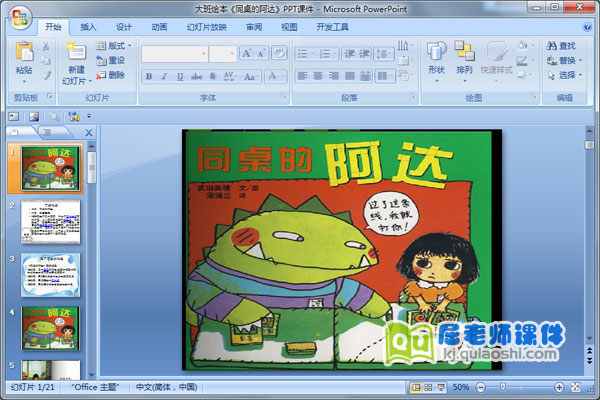The height and width of the screenshot is (400, 600).
Task: Open the PowerPoint Help question mark icon
Action: coord(587,27)
